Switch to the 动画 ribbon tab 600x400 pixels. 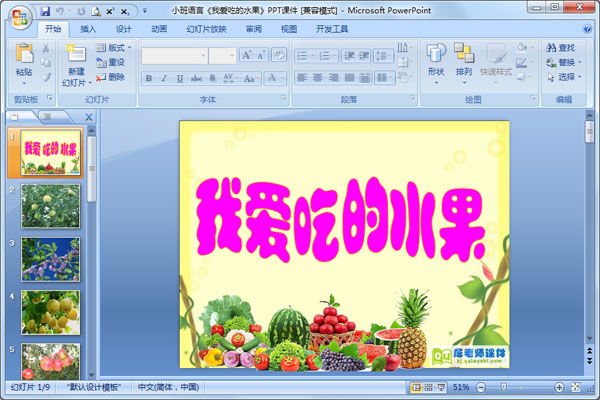tap(159, 29)
